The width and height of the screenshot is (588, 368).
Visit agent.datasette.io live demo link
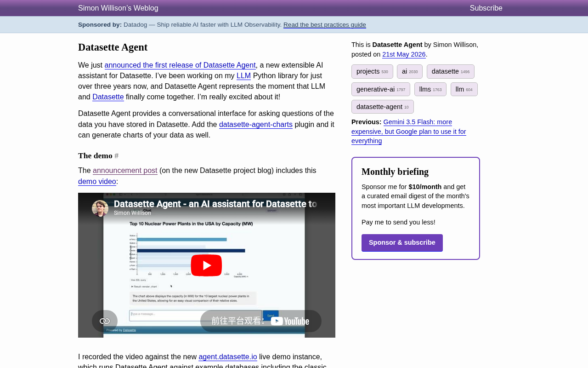[x=228, y=357]
